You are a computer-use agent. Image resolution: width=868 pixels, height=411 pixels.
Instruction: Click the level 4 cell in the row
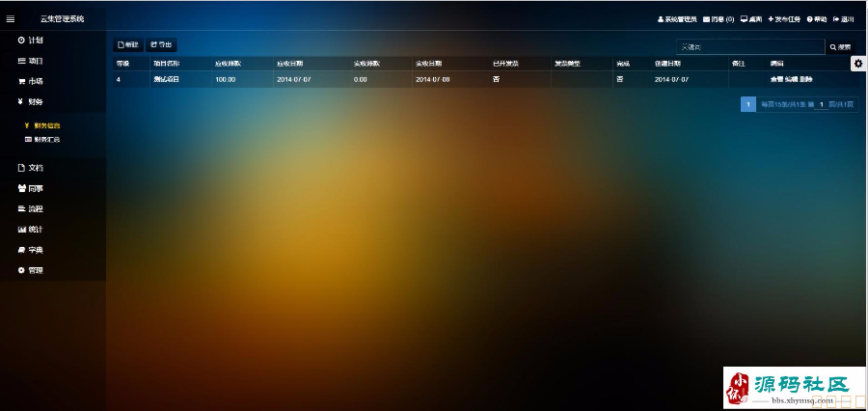click(x=119, y=79)
